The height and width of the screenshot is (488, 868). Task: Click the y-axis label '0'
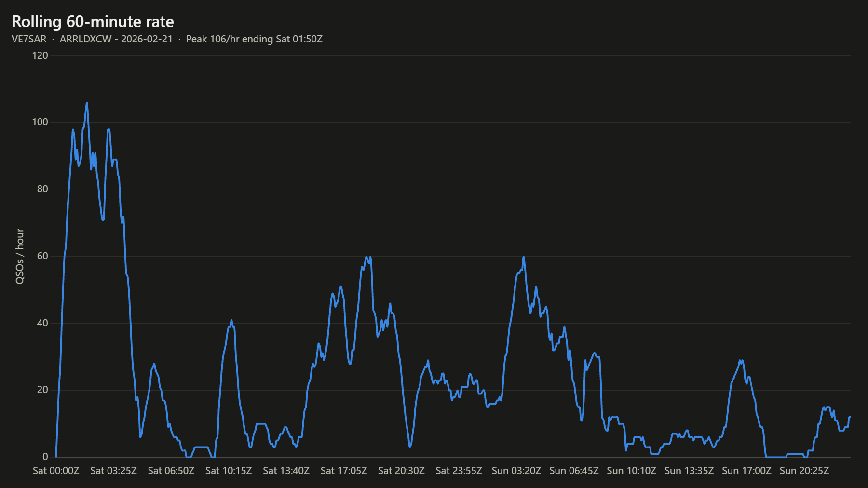point(45,457)
